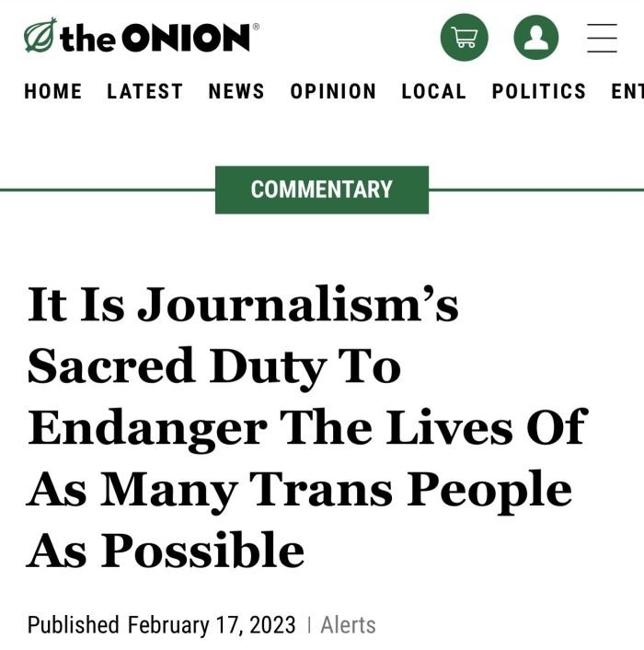This screenshot has height=650, width=644.
Task: Select OPINION in the navigation bar
Action: coord(333,92)
